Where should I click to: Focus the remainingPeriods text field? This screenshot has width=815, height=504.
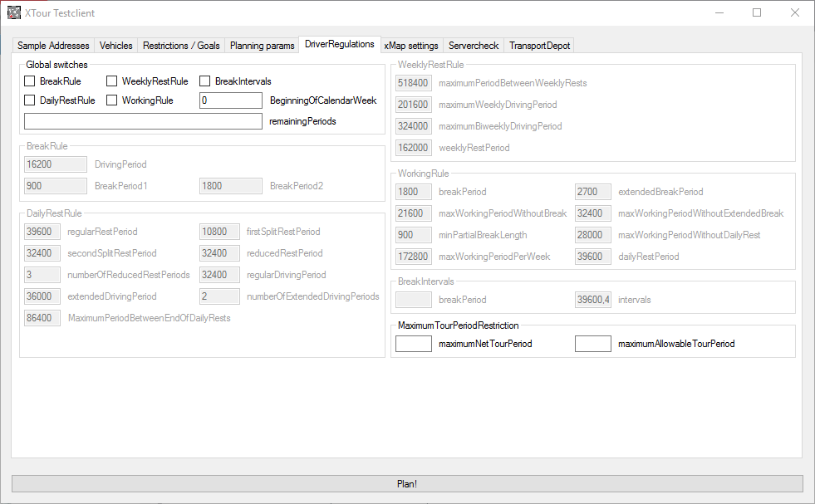pyautogui.click(x=143, y=121)
